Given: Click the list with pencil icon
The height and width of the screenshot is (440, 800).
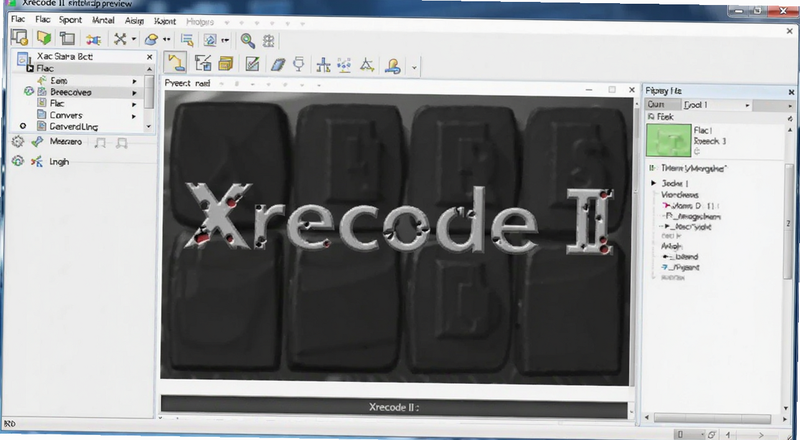Looking at the screenshot, I should point(187,40).
